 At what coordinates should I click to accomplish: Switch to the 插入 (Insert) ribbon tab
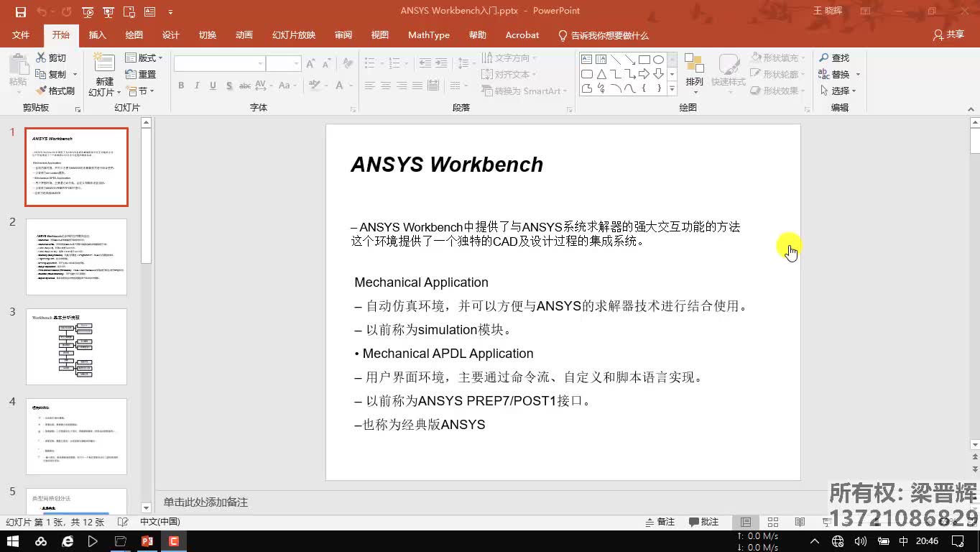(97, 34)
